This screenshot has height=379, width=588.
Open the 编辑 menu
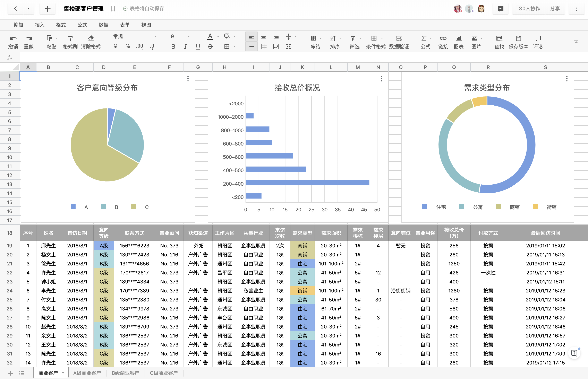point(18,25)
